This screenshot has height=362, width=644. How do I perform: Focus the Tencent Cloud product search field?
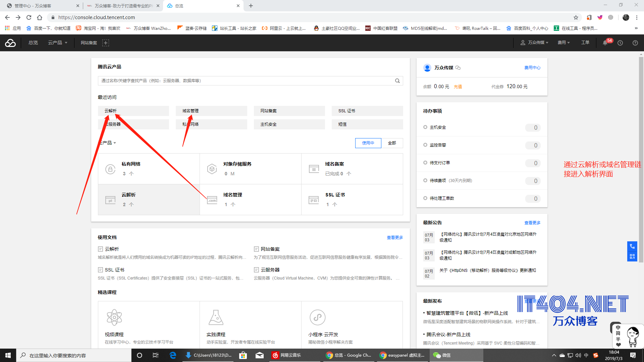[250, 81]
